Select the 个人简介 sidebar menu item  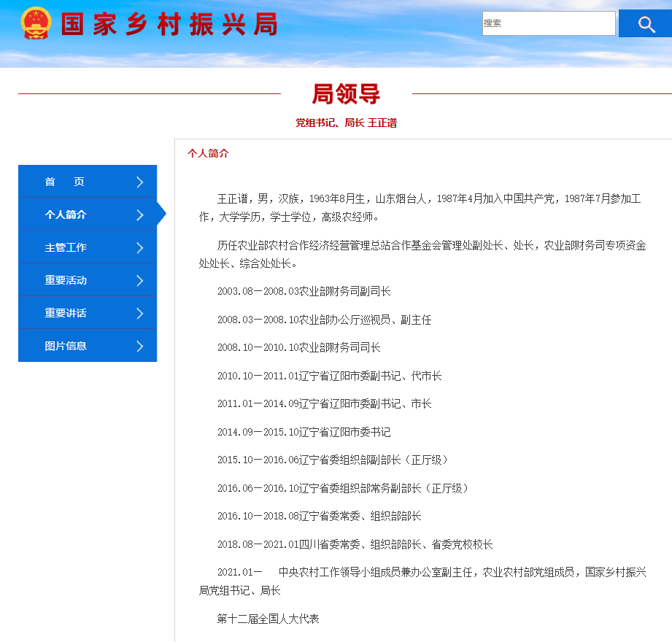(88, 214)
